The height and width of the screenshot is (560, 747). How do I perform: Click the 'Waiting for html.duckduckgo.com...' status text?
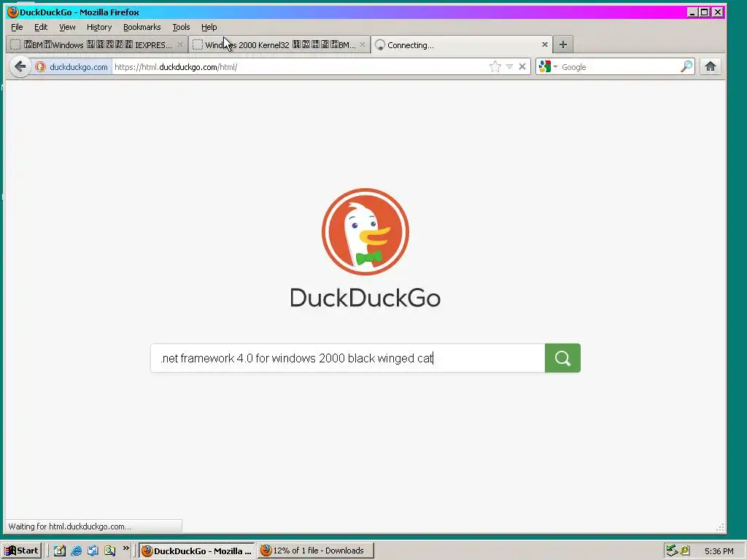[x=69, y=526]
